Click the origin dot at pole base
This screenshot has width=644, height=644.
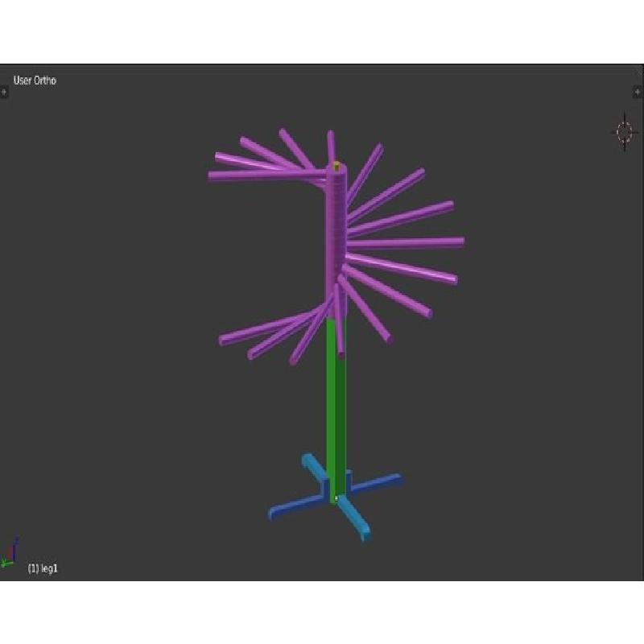(x=336, y=498)
